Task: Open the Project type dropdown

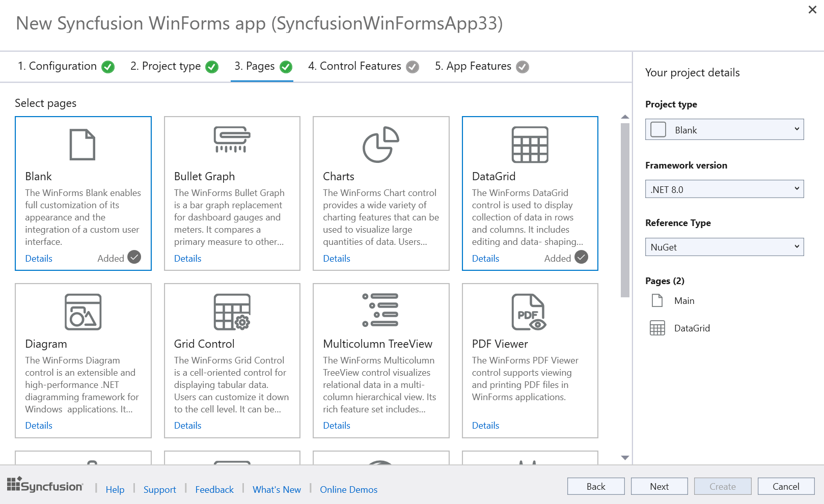Action: [x=724, y=129]
